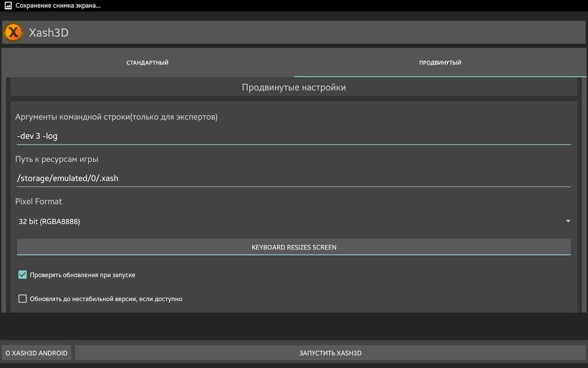Tap the 'Сохранение снимка экрана...' notification text
The width and height of the screenshot is (588, 368).
[58, 6]
